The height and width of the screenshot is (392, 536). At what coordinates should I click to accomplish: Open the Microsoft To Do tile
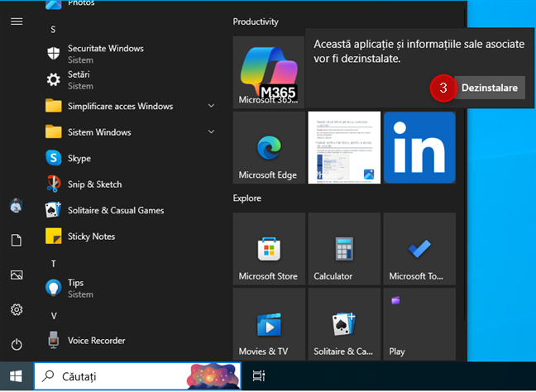[419, 249]
